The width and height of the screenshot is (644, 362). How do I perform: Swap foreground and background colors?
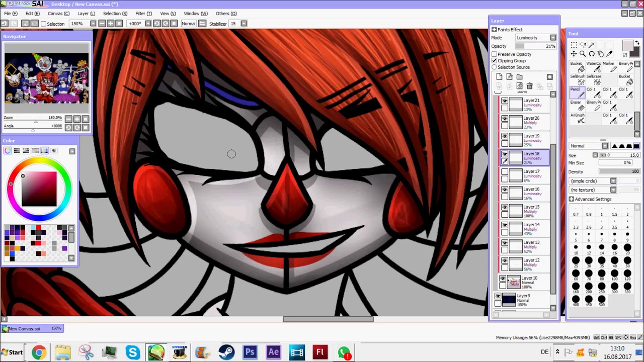pos(637,43)
